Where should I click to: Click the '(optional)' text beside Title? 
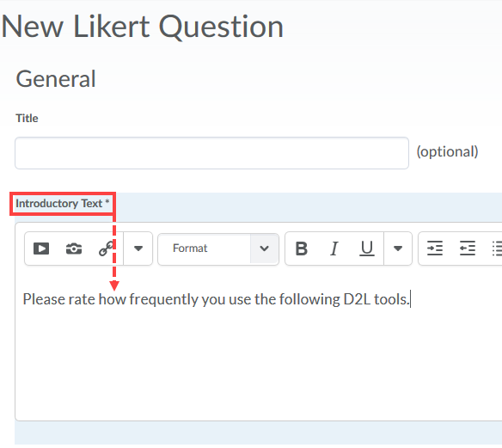447,151
